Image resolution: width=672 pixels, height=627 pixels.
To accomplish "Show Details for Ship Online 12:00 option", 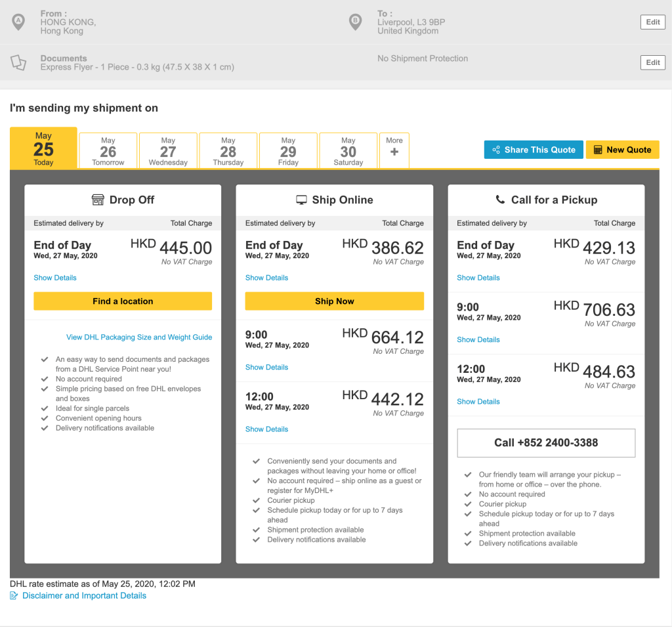I will (x=266, y=429).
